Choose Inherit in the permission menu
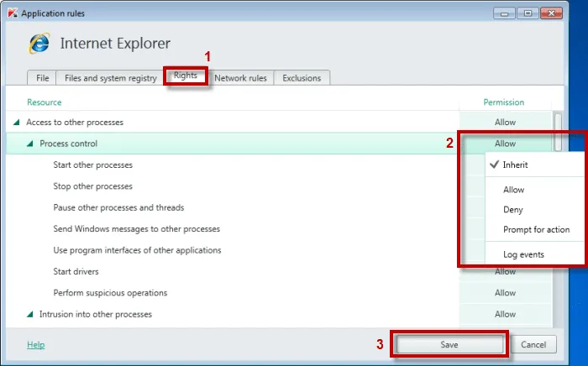The height and width of the screenshot is (366, 588). [515, 165]
